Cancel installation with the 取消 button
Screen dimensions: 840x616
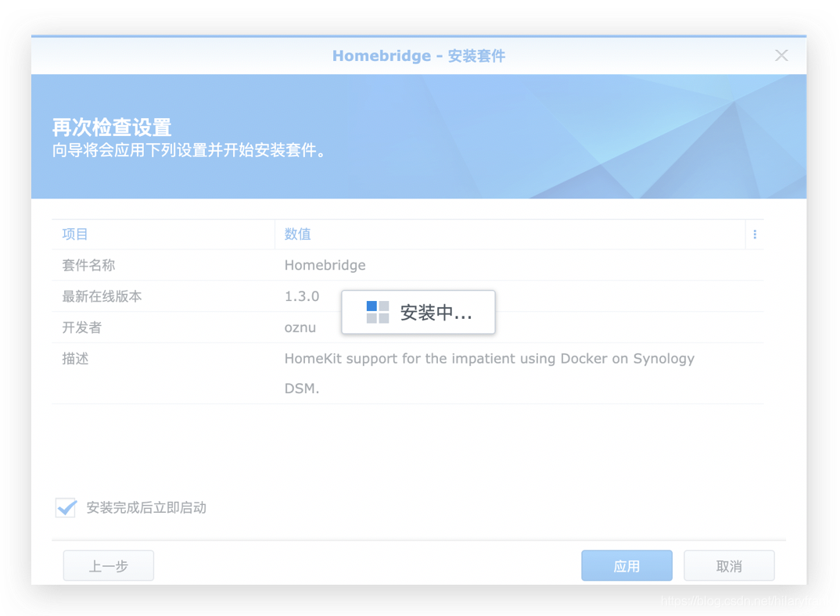729,565
